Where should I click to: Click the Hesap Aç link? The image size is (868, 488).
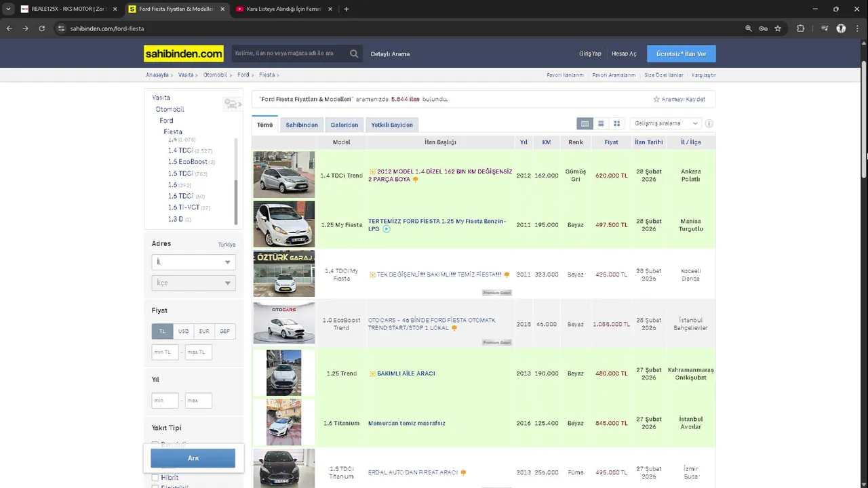tap(624, 54)
